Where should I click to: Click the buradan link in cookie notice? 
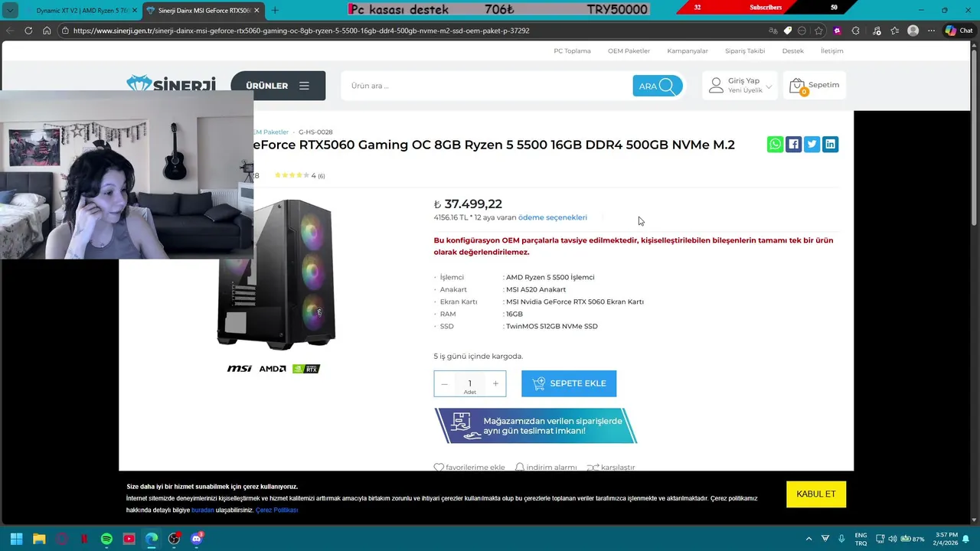(203, 510)
